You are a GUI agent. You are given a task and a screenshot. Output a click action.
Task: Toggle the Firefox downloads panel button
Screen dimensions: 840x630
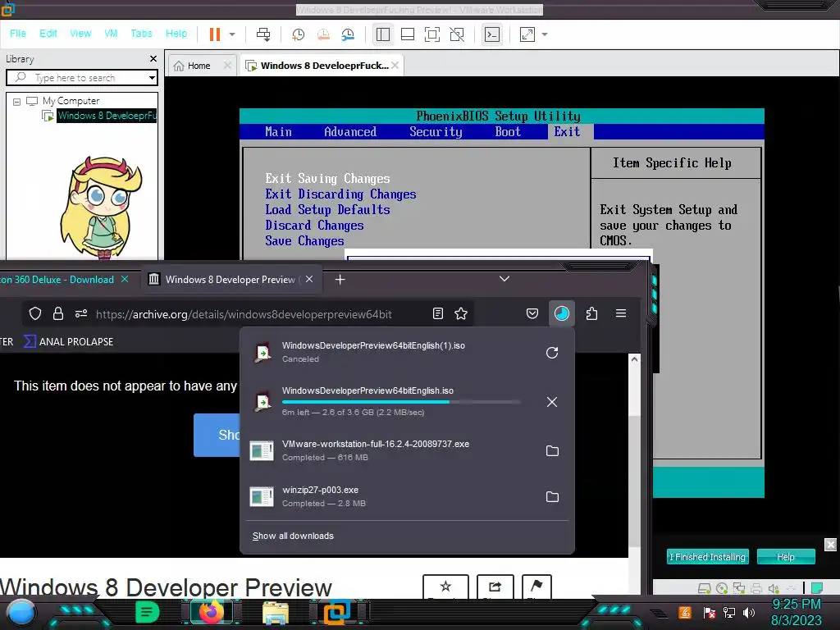[x=561, y=313]
